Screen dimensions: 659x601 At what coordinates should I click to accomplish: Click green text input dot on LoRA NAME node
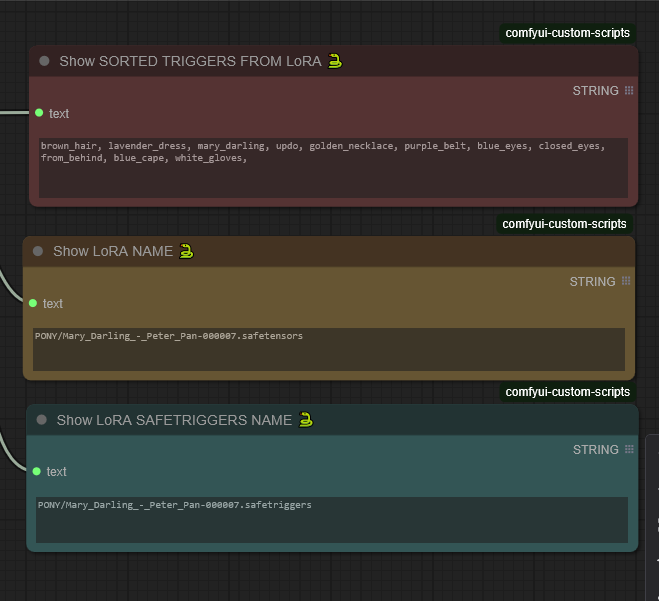33,303
